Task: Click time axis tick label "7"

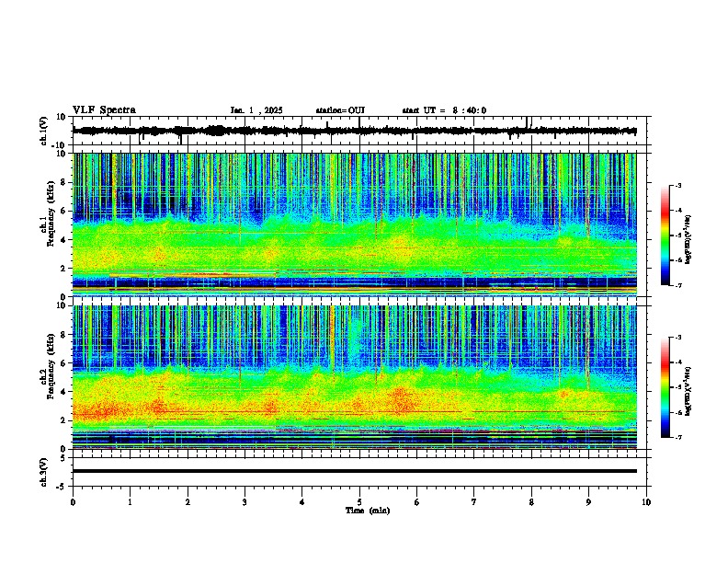Action: pyautogui.click(x=474, y=502)
